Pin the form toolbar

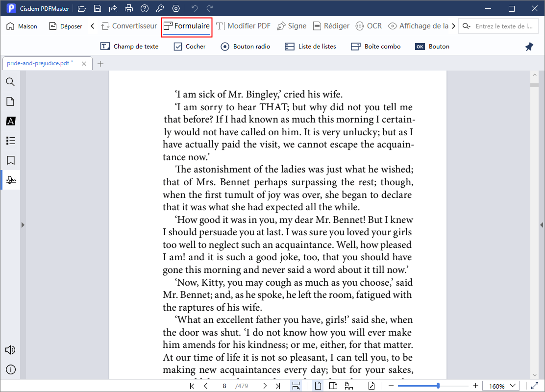(x=529, y=47)
